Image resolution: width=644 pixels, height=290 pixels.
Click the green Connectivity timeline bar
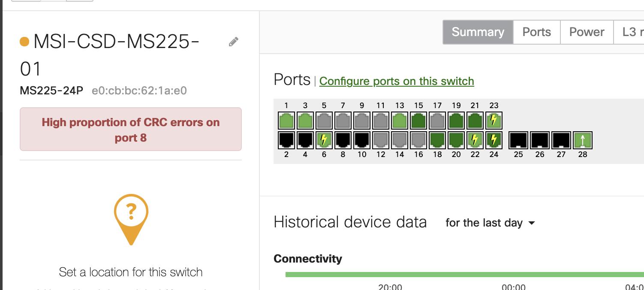[463, 275]
